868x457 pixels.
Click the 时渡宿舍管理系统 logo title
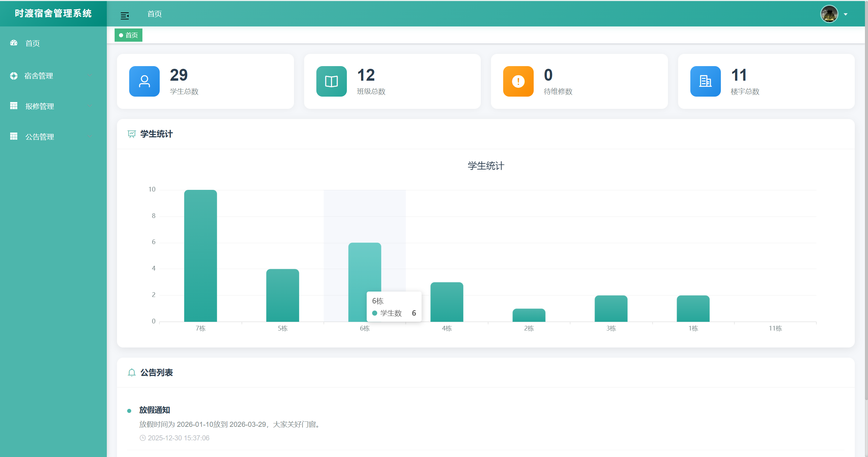coord(53,13)
